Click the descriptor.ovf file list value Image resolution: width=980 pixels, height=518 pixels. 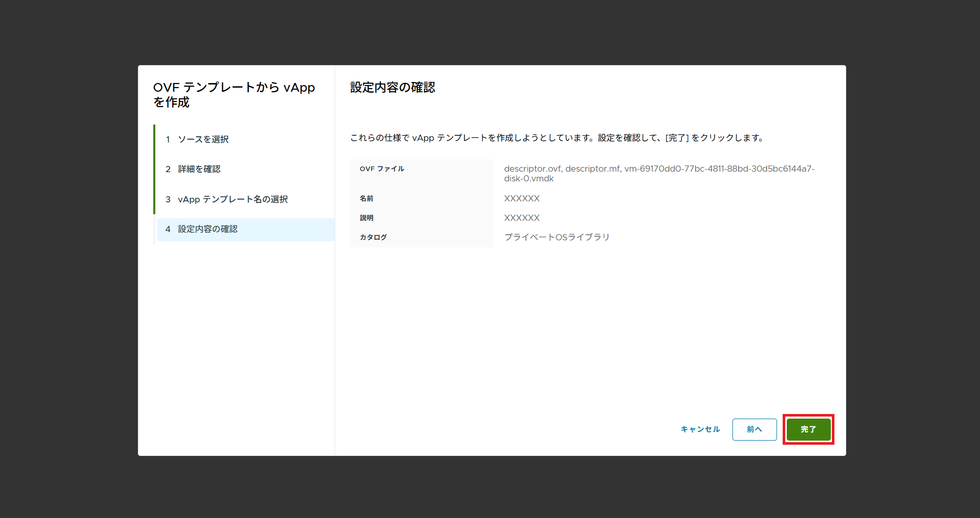pyautogui.click(x=659, y=174)
